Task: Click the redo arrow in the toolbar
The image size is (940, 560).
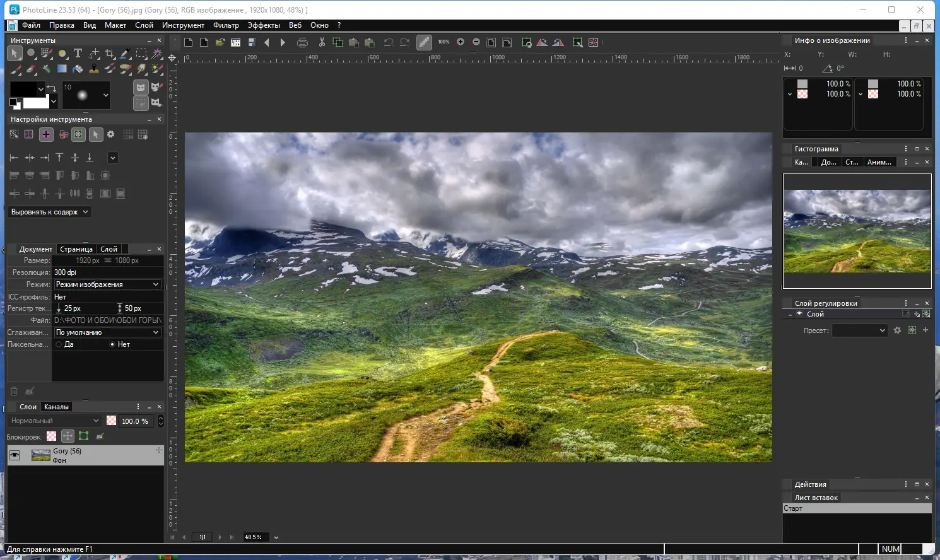Action: [x=404, y=42]
